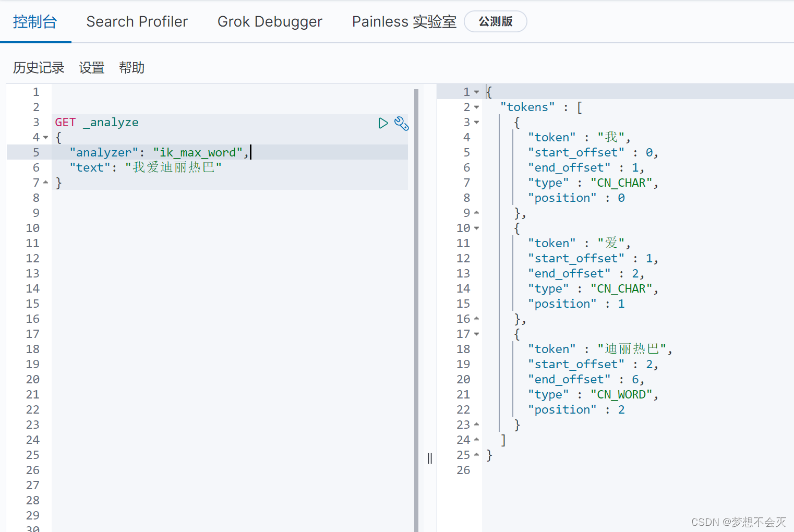The image size is (794, 532).
Task: Click "end_offset" : 2 in output
Action: coord(586,274)
